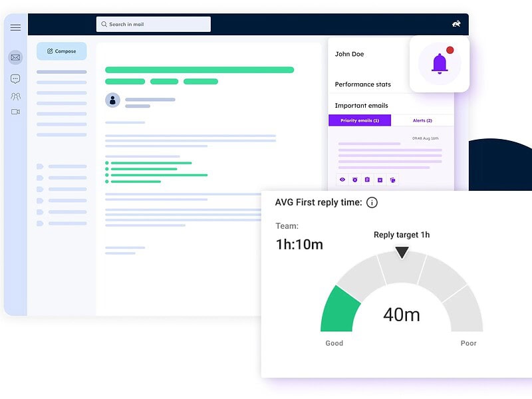Image resolution: width=532 pixels, height=399 pixels.
Task: Open the hamburger menu in the sidebar
Action: point(15,27)
